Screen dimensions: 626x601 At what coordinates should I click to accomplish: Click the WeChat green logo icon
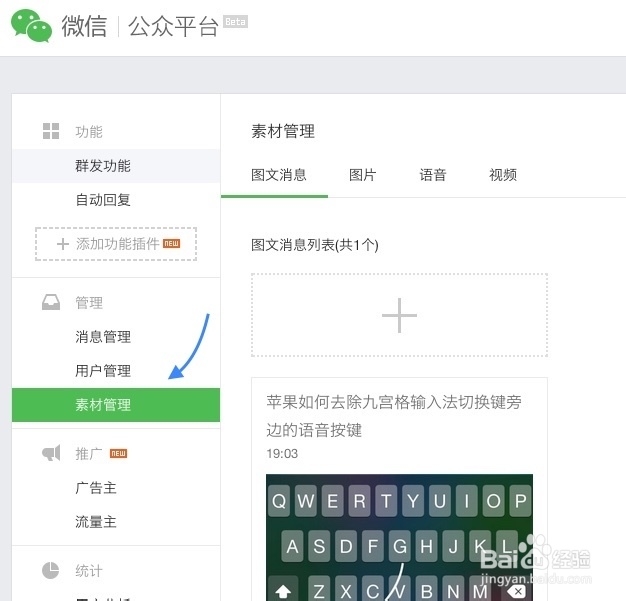32,26
